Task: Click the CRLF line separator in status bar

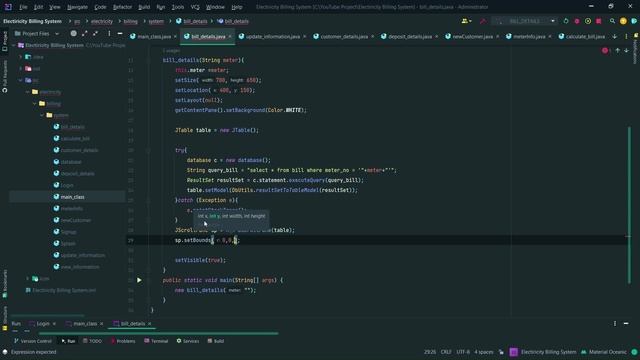Action: click(x=446, y=352)
